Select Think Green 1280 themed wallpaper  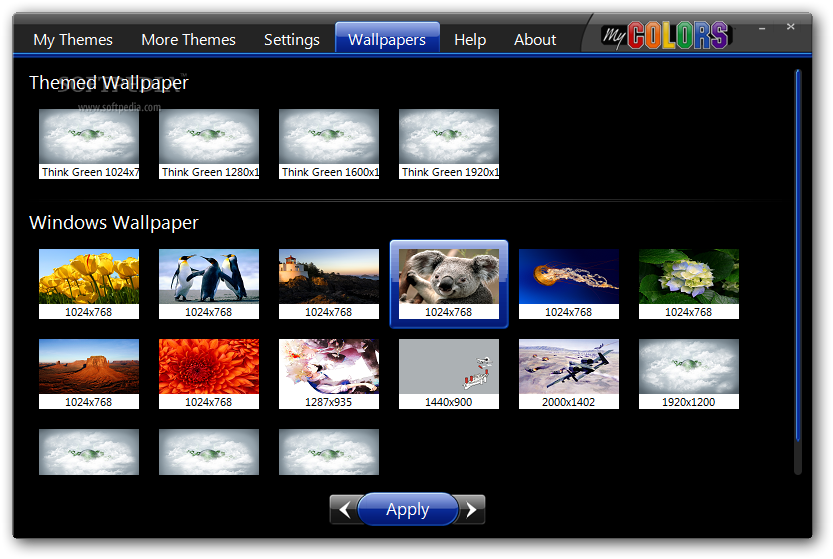[209, 144]
